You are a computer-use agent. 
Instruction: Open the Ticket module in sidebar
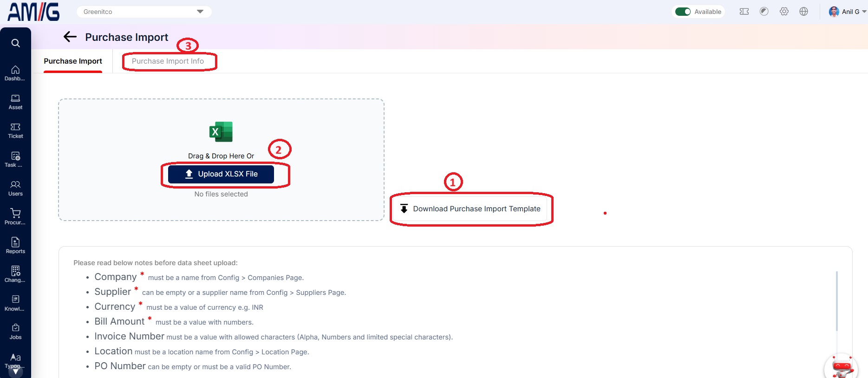point(15,130)
